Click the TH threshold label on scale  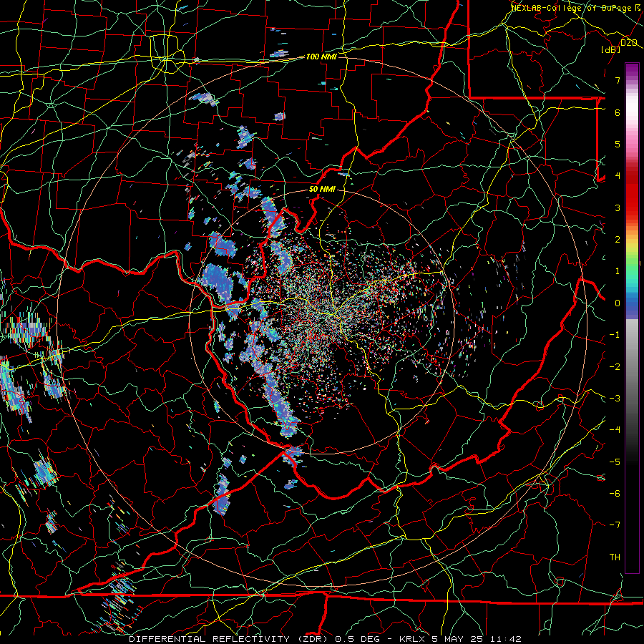[x=615, y=557]
